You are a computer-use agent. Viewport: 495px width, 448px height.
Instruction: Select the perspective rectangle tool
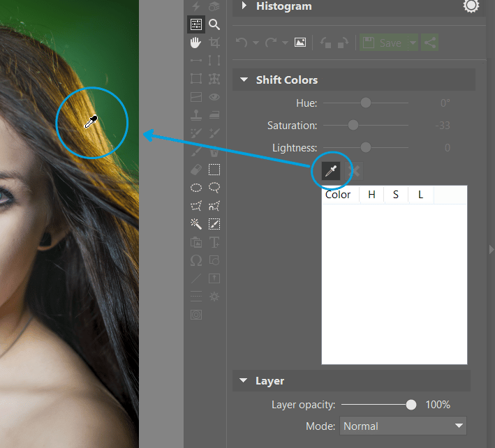click(x=196, y=79)
